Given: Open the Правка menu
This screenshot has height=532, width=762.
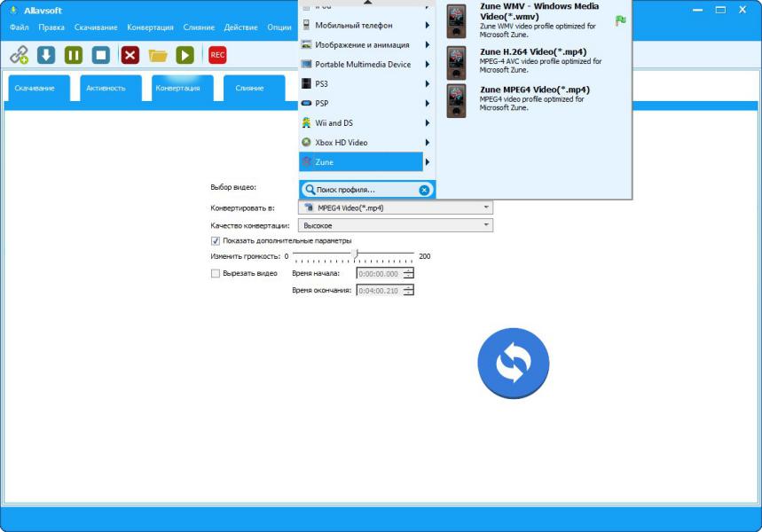Looking at the screenshot, I should 51,27.
